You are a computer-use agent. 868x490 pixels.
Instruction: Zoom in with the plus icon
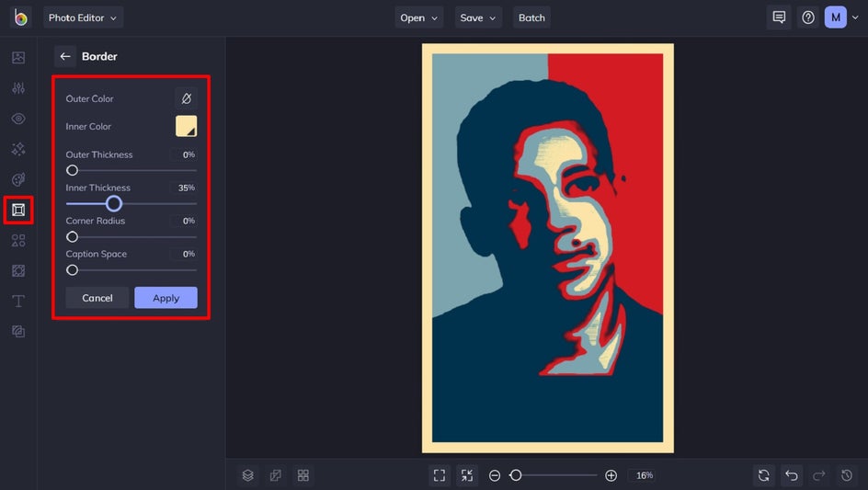pos(611,475)
